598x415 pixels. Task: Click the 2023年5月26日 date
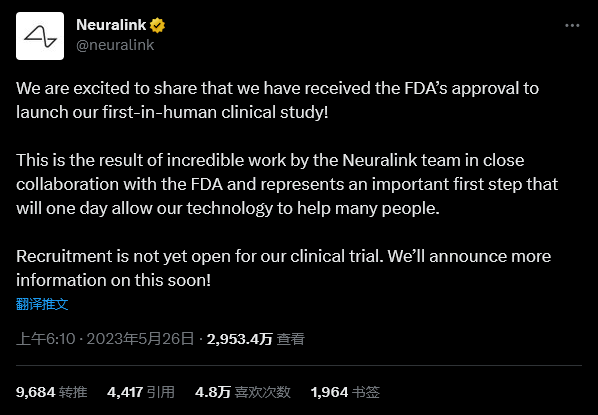click(140, 339)
